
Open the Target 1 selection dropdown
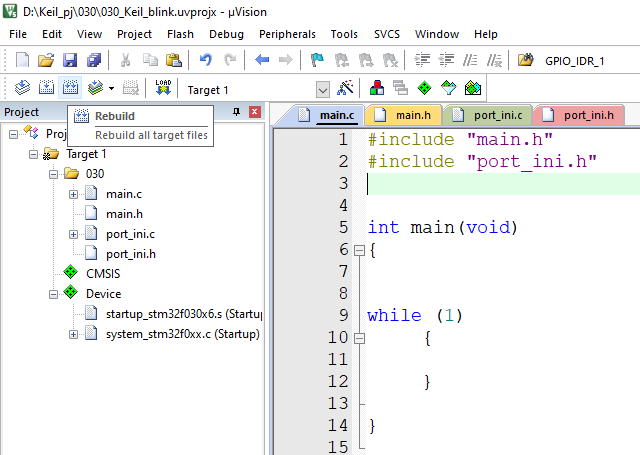(322, 89)
